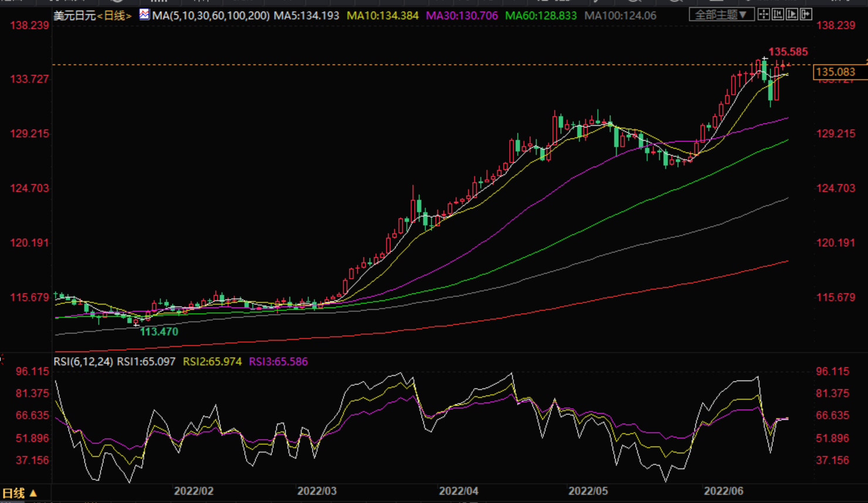Click the 113.470 low price marker
Viewport: 868px width, 503px height.
click(x=158, y=332)
